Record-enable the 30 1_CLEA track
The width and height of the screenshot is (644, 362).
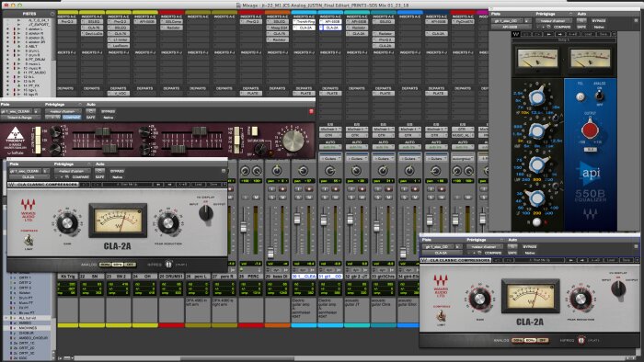point(309,189)
